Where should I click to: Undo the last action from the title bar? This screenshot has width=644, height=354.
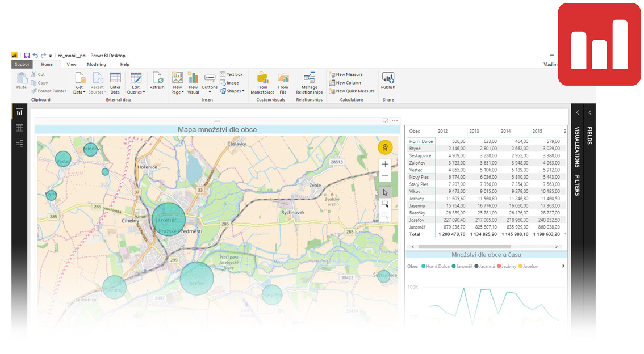pyautogui.click(x=35, y=56)
